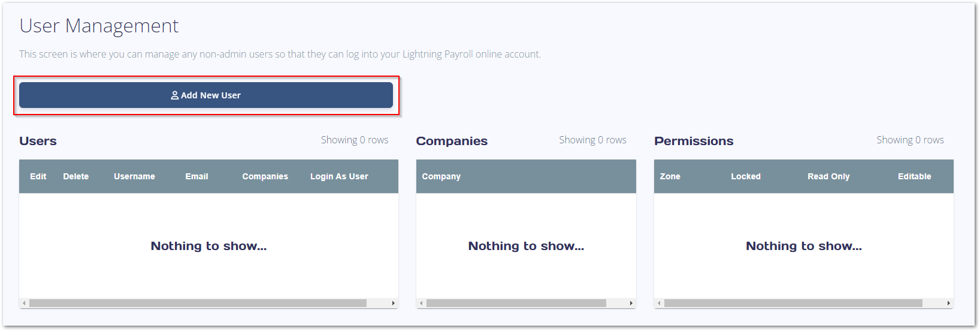Click the Login As User column header
Screen dimensions: 980x331
pyautogui.click(x=339, y=176)
